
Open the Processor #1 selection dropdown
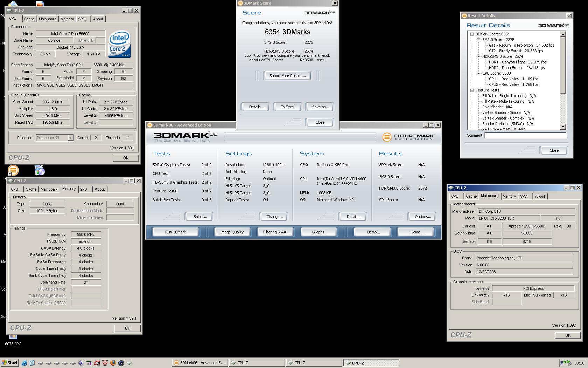70,138
